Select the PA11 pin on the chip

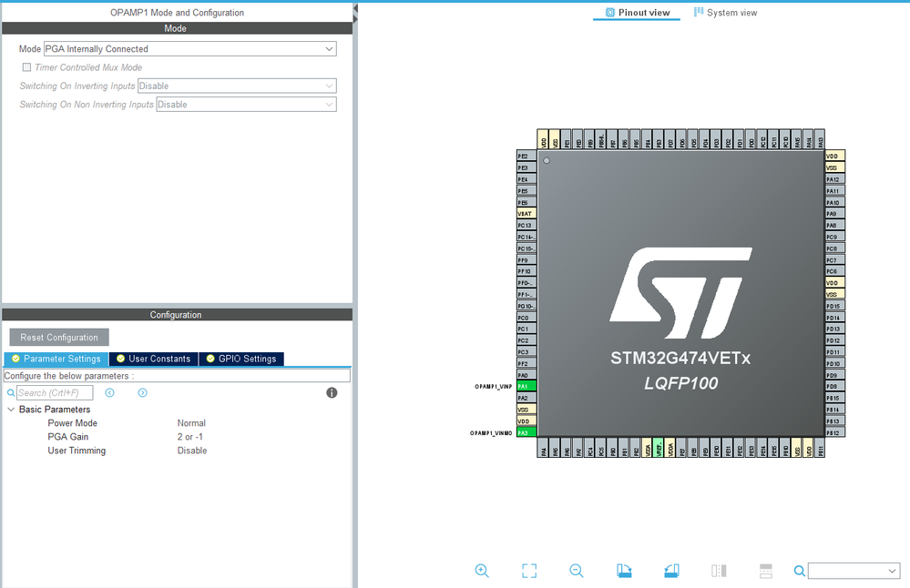coord(835,191)
